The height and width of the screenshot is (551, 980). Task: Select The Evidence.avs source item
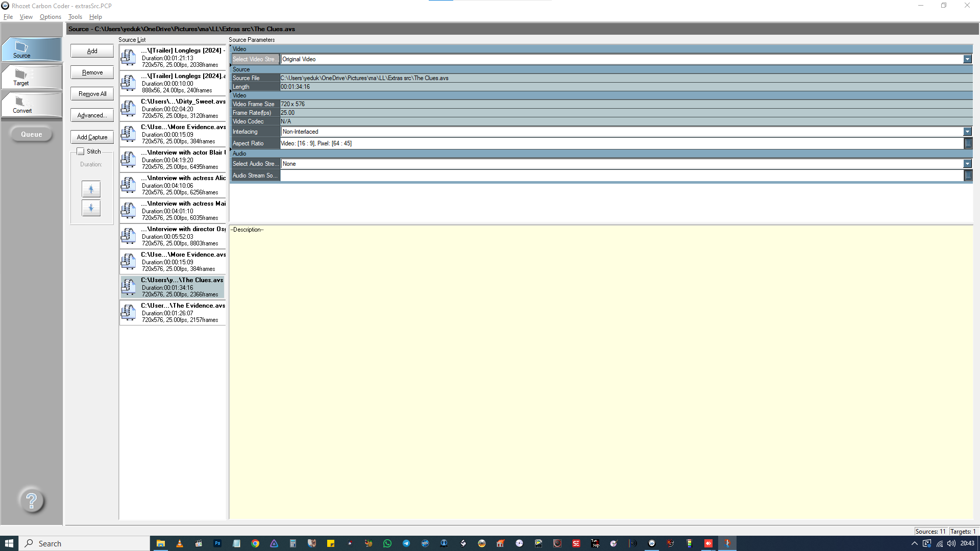click(x=173, y=313)
